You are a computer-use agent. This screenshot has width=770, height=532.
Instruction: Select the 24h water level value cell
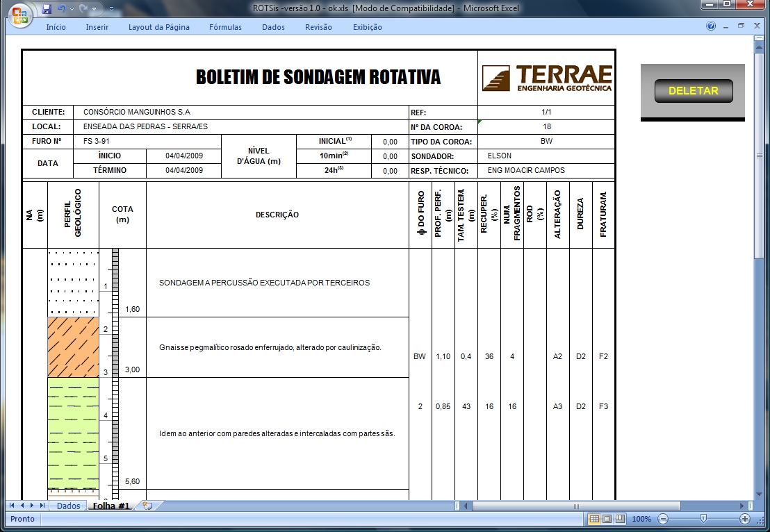[x=391, y=171]
